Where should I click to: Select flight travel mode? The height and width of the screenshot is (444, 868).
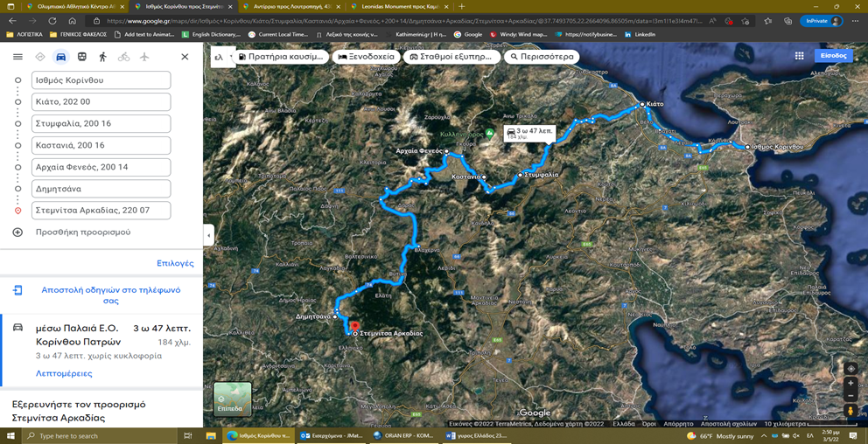pos(144,57)
